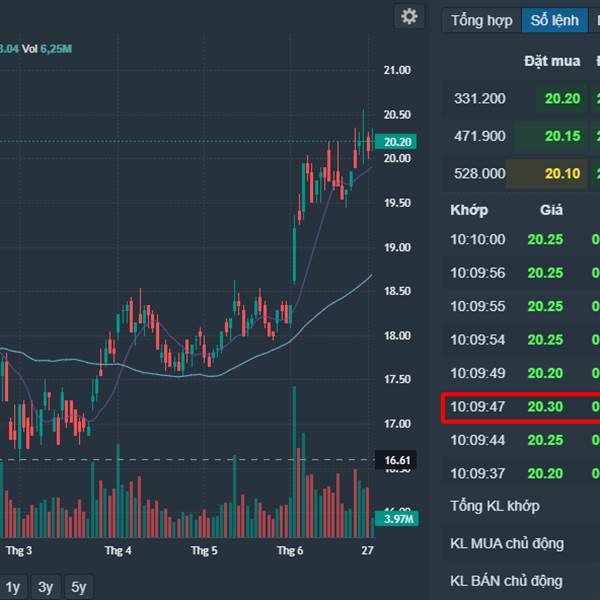Click bid volume 471.900
The height and width of the screenshot is (600, 600).
click(x=479, y=136)
